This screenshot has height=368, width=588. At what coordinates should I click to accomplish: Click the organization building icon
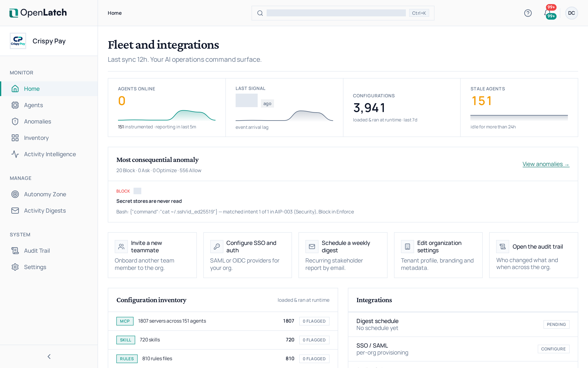pyautogui.click(x=407, y=247)
